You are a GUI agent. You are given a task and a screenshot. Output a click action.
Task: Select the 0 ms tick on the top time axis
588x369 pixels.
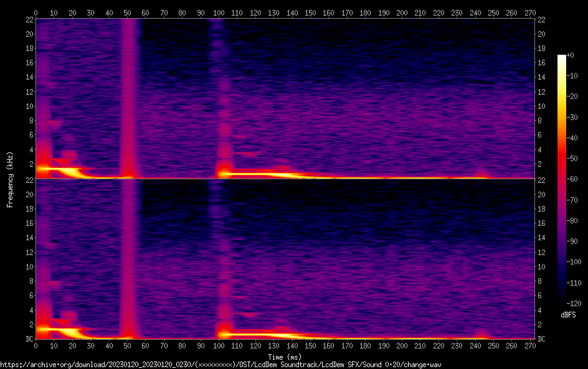(x=36, y=12)
